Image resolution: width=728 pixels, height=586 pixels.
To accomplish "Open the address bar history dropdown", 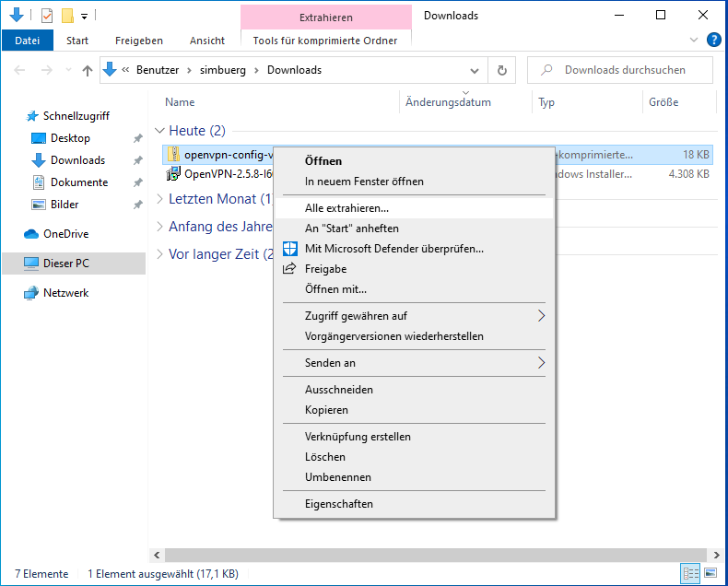I will click(x=475, y=70).
